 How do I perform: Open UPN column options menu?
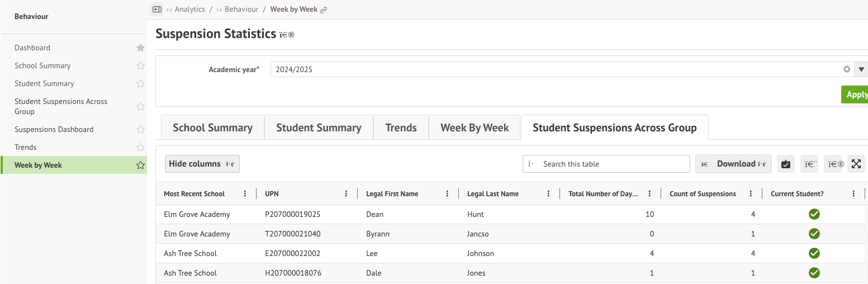(347, 194)
